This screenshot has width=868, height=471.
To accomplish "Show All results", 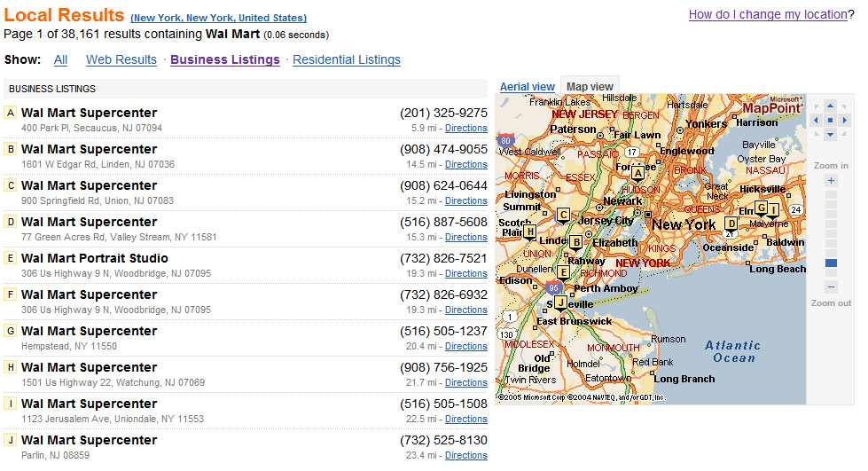I will pos(60,59).
